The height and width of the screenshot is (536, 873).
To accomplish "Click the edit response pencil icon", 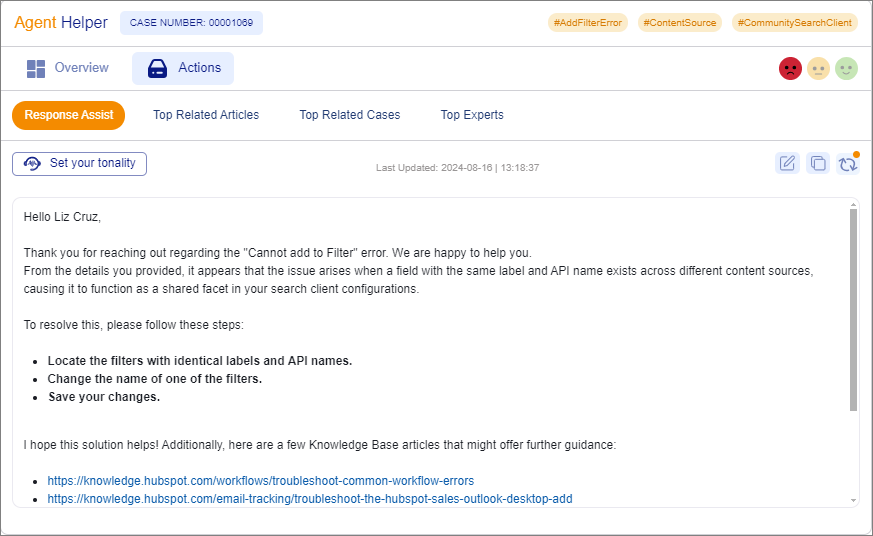I will 788,164.
